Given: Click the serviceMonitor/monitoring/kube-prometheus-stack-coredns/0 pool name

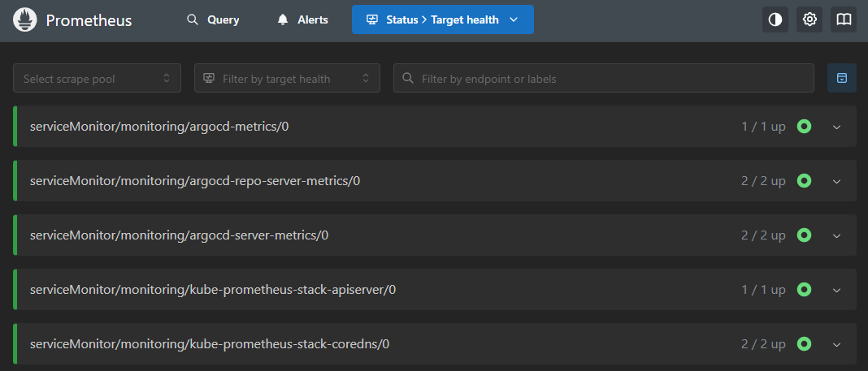Looking at the screenshot, I should 210,343.
